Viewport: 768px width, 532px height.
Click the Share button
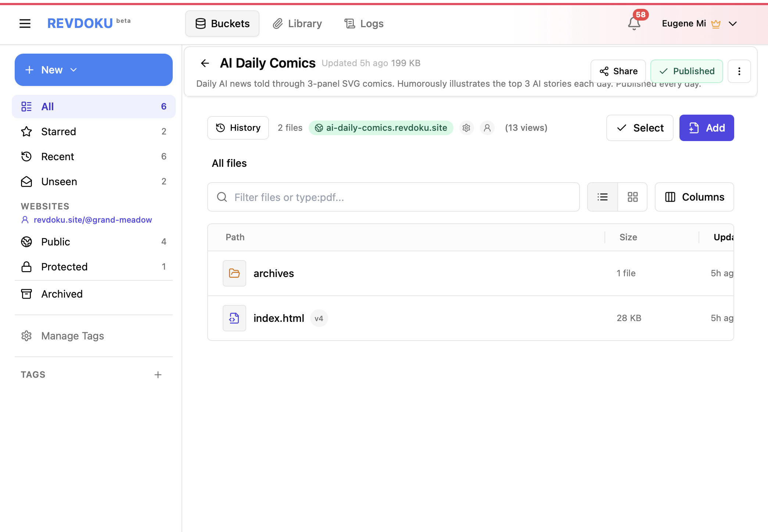pos(618,71)
